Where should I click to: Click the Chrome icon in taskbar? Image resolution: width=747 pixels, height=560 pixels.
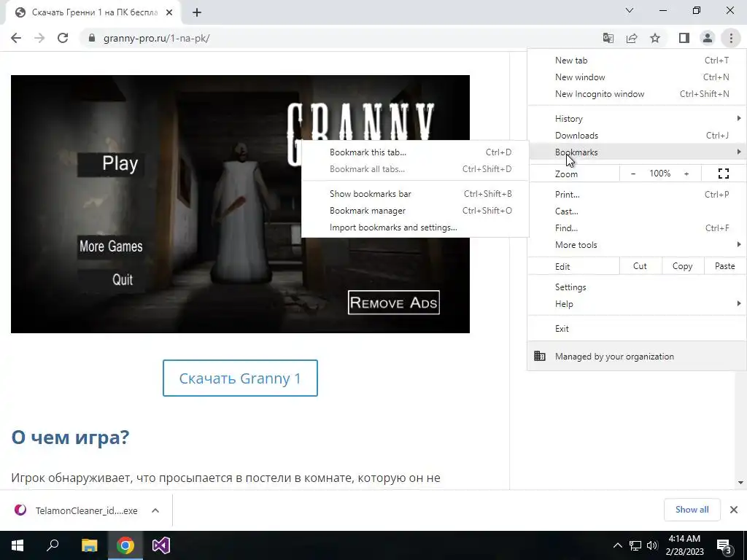[x=125, y=545]
